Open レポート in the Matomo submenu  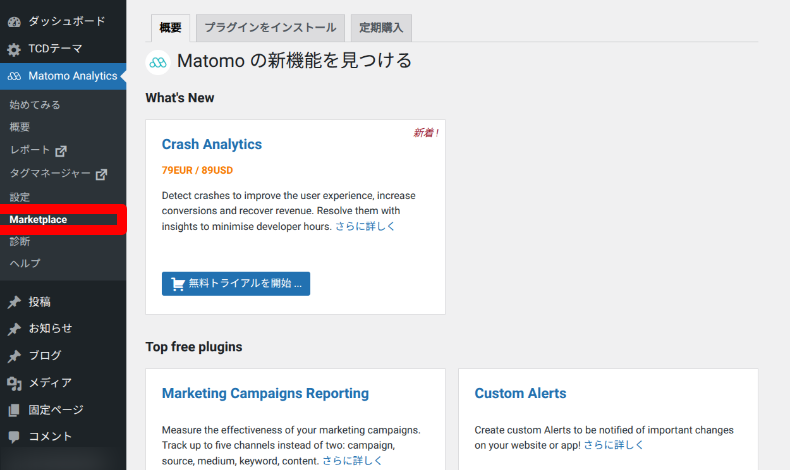(x=30, y=150)
